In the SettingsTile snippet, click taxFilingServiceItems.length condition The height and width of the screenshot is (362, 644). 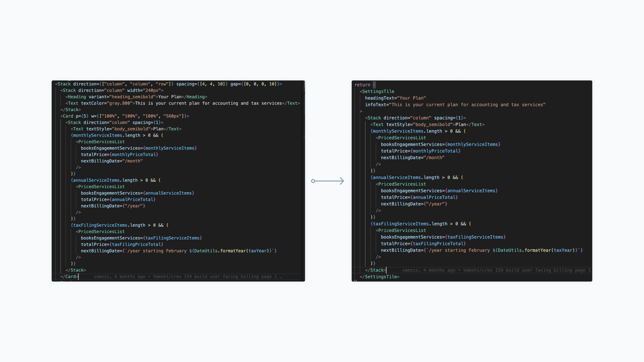pyautogui.click(x=421, y=224)
